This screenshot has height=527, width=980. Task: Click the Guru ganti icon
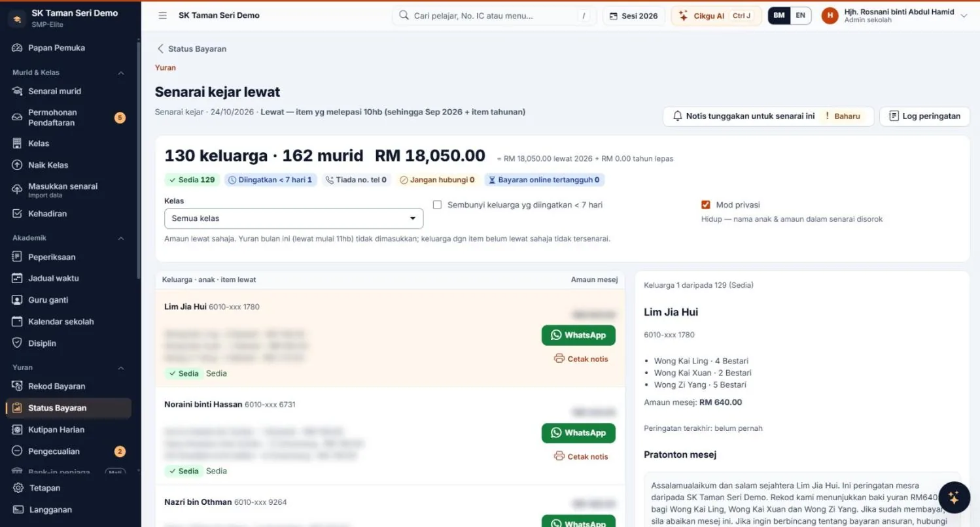click(x=18, y=300)
